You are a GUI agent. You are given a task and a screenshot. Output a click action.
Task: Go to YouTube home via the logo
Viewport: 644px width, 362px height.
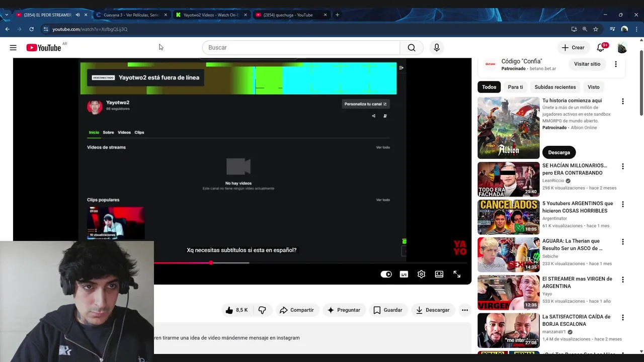click(43, 48)
